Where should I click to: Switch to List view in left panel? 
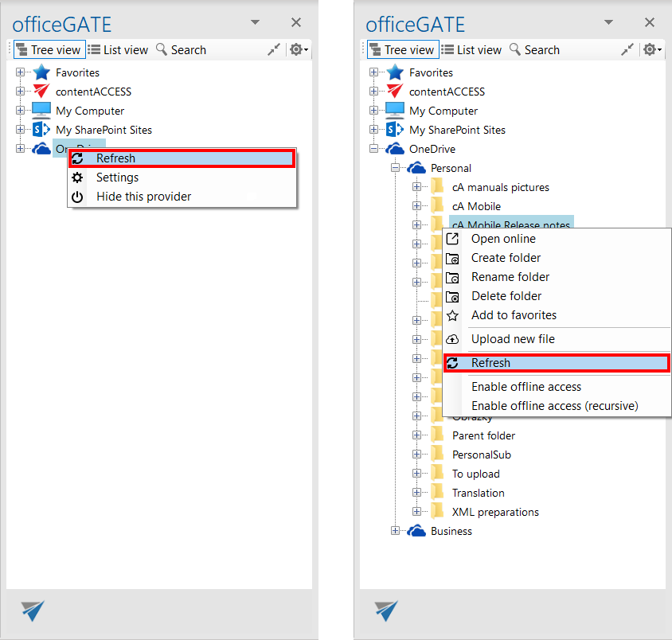coord(119,49)
